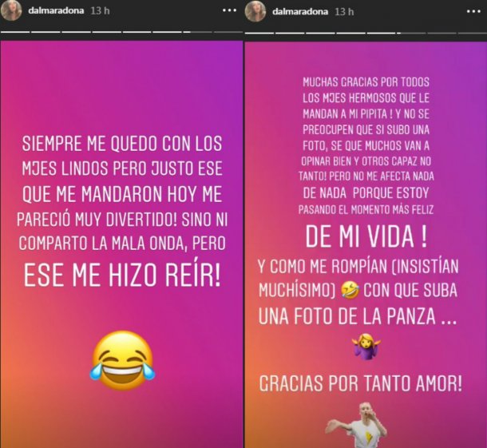Image resolution: width=487 pixels, height=448 pixels.
Task: Click the rolling-laughing emoji in right story
Action: click(350, 291)
